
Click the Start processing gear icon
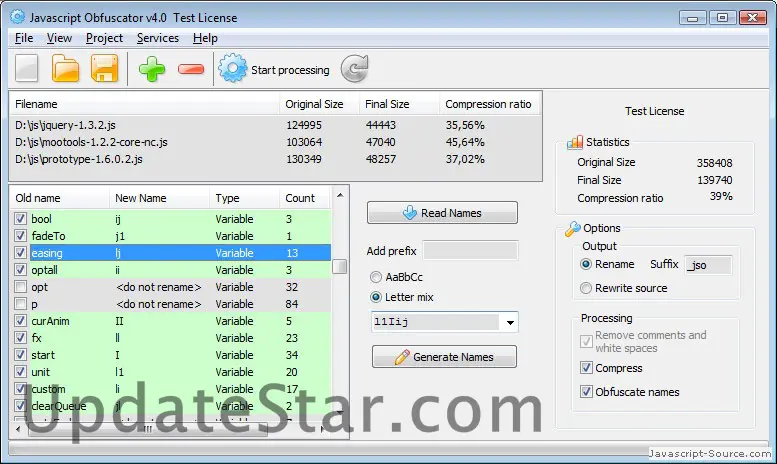[232, 68]
